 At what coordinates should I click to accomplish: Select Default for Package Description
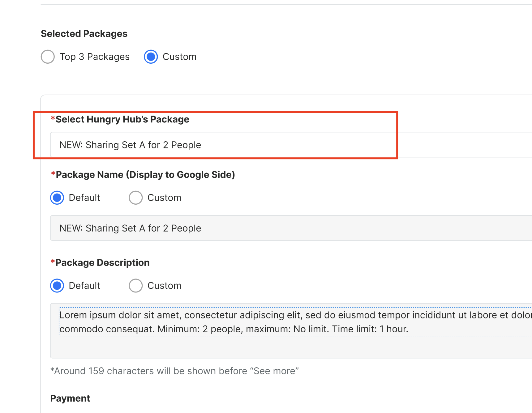[57, 286]
